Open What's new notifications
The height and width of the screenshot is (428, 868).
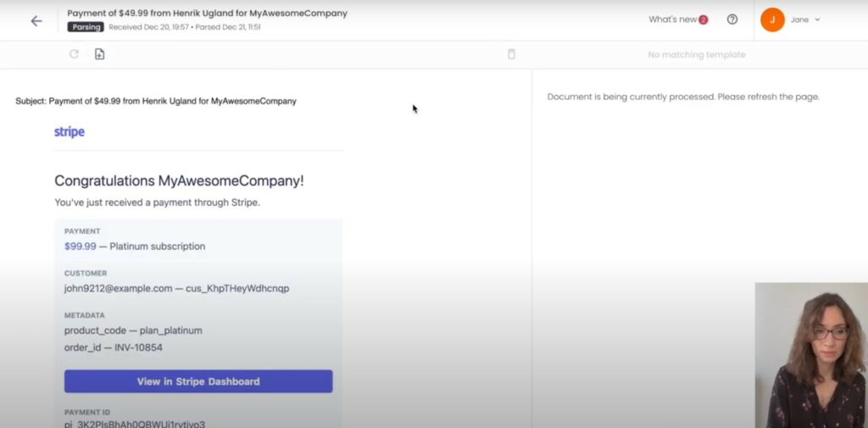(x=678, y=19)
